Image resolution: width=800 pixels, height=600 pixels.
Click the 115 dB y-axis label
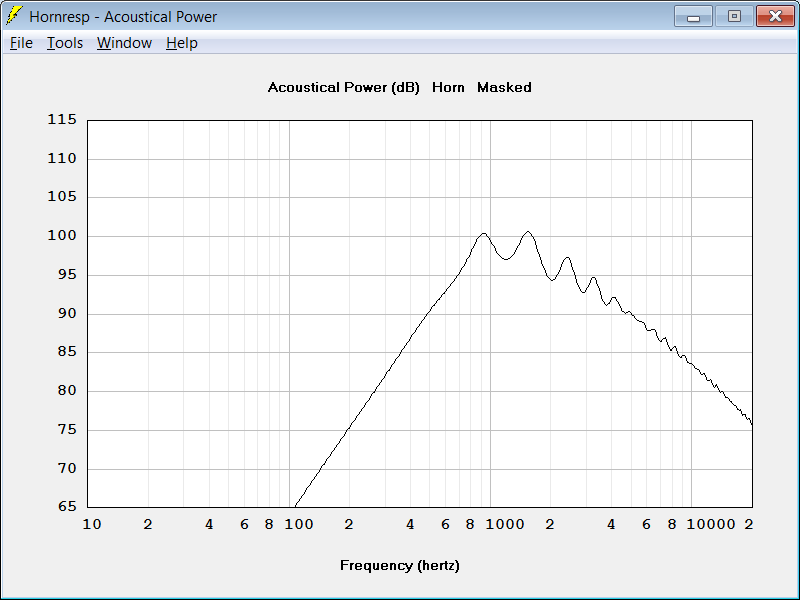click(62, 119)
